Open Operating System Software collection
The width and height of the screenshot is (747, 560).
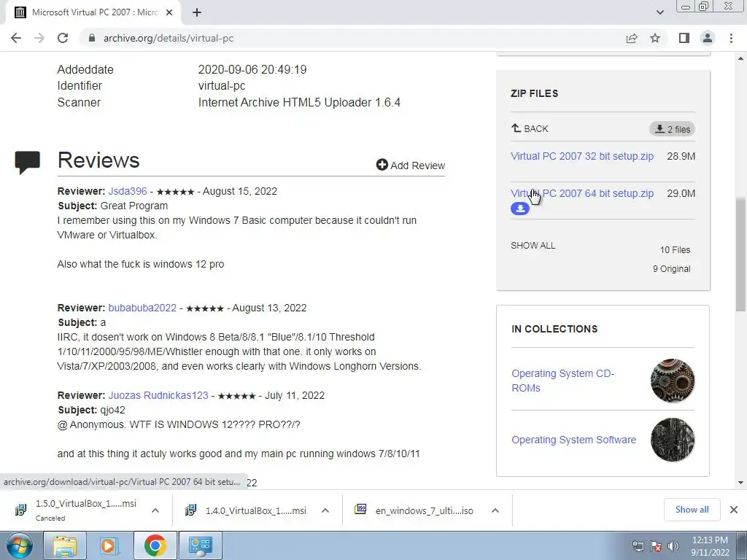point(573,440)
